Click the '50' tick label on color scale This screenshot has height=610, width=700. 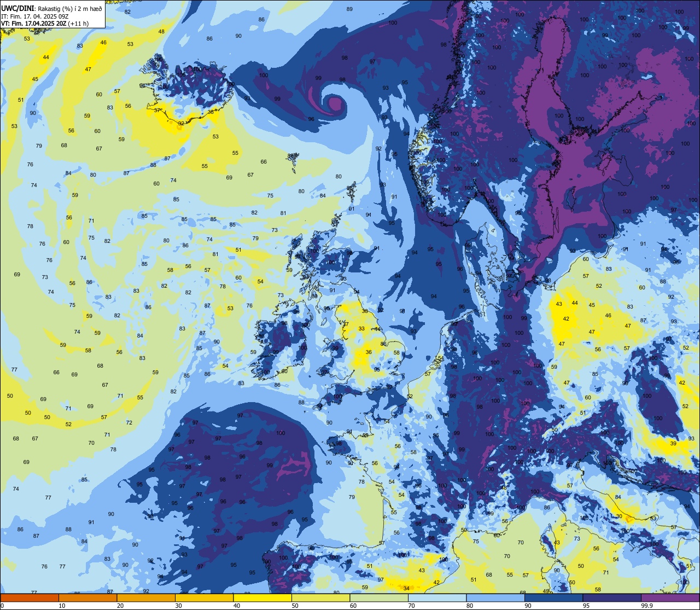click(x=295, y=606)
